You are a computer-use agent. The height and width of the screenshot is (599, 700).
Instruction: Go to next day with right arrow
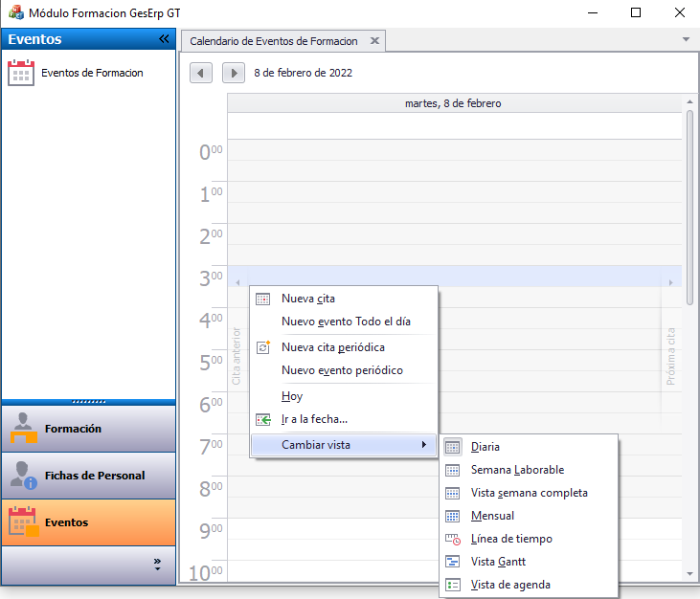coord(234,73)
